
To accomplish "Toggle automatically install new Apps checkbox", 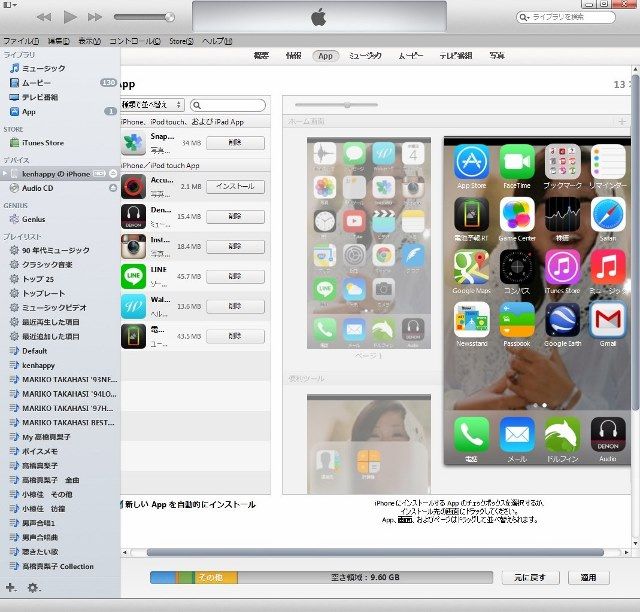I will [122, 505].
